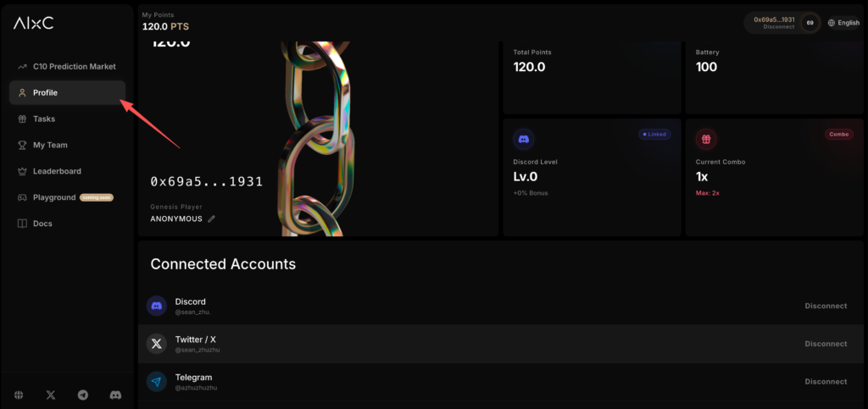Open the Tasks page

point(44,119)
